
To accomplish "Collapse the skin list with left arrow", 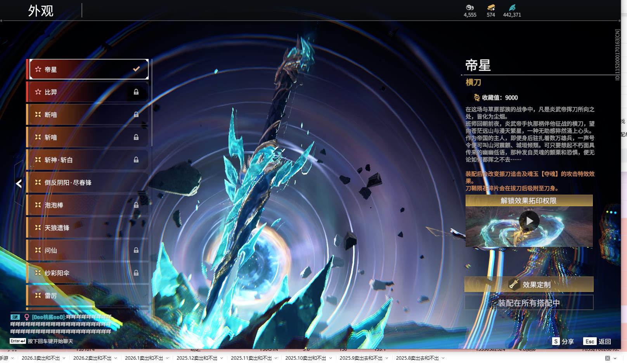I will coord(19,184).
